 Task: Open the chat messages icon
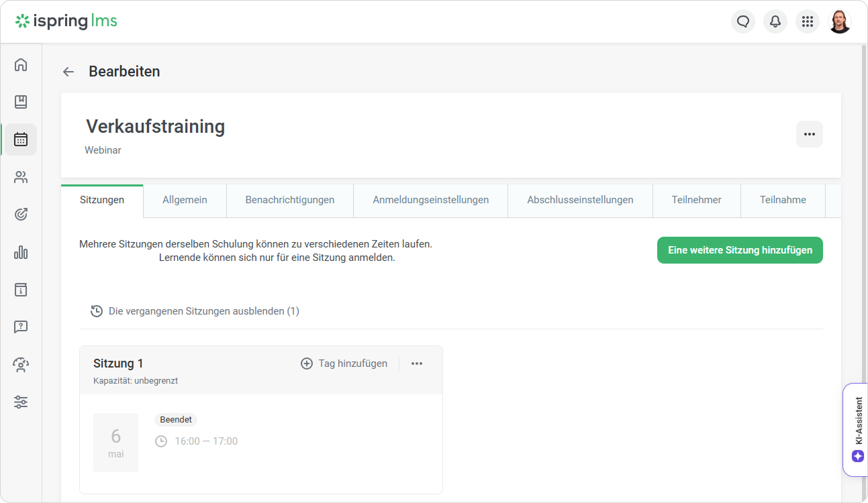click(x=742, y=21)
